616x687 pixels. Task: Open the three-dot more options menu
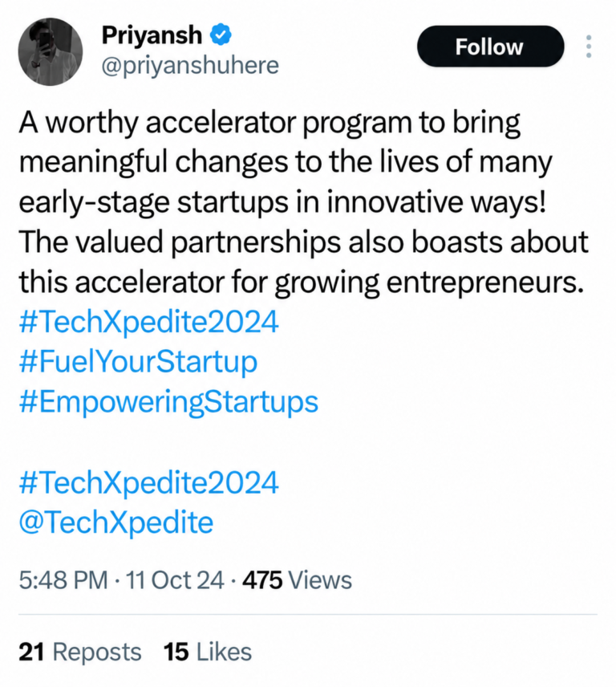pyautogui.click(x=589, y=47)
